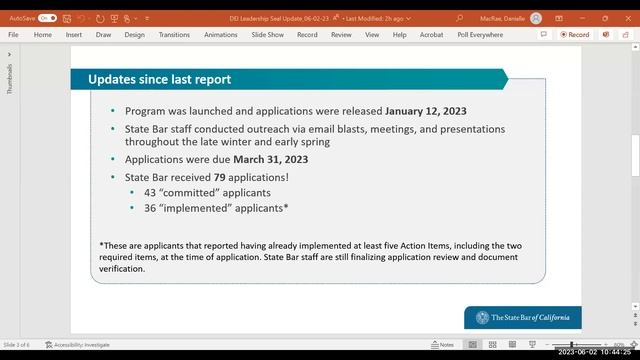Image resolution: width=640 pixels, height=360 pixels.
Task: Click the footnote starting '*These are applicants'
Action: click(311, 257)
